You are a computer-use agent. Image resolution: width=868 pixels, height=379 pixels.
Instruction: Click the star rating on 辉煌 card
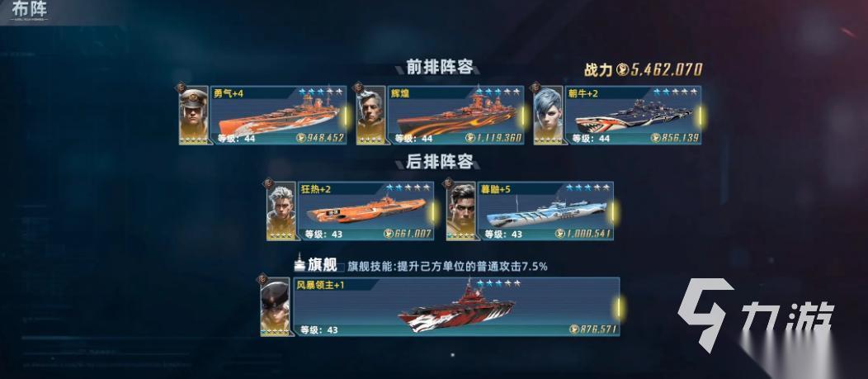[498, 92]
